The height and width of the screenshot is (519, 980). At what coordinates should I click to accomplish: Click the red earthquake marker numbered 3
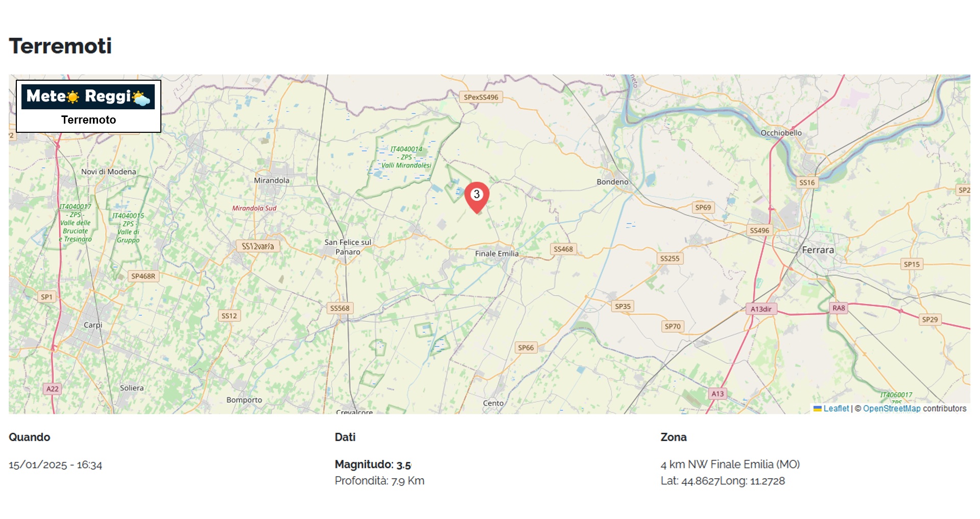click(476, 197)
